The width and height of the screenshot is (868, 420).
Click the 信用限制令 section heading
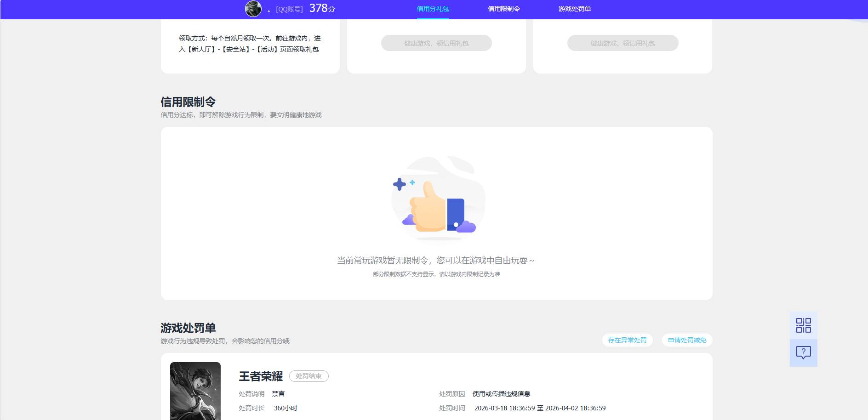[188, 102]
